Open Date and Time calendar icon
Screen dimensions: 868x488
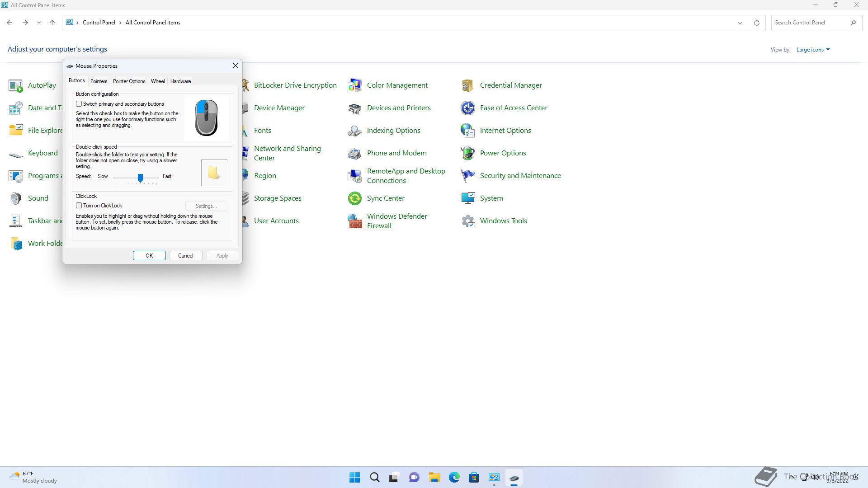coord(16,108)
